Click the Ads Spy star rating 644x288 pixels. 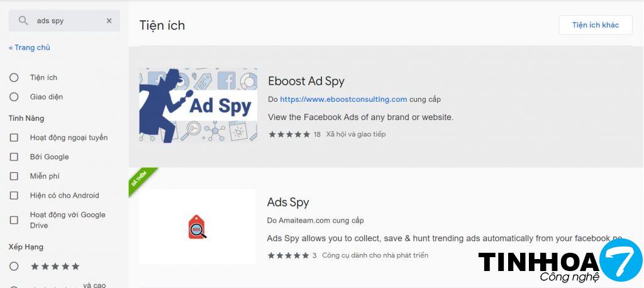(288, 255)
